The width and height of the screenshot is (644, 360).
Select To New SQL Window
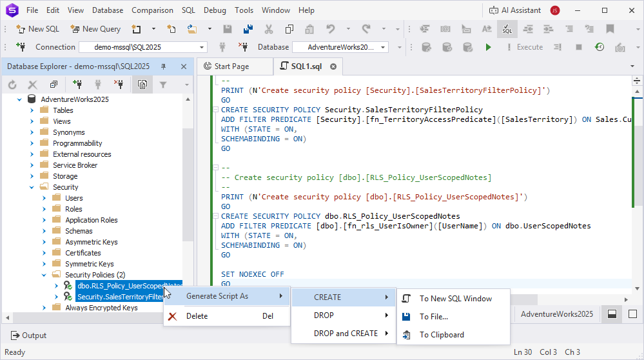453,299
